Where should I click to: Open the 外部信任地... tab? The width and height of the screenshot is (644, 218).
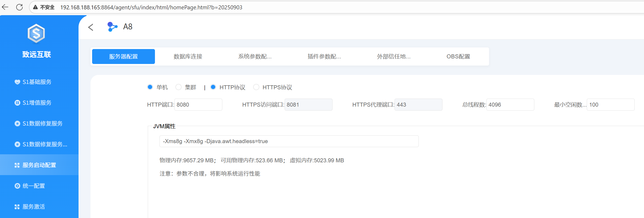point(394,56)
